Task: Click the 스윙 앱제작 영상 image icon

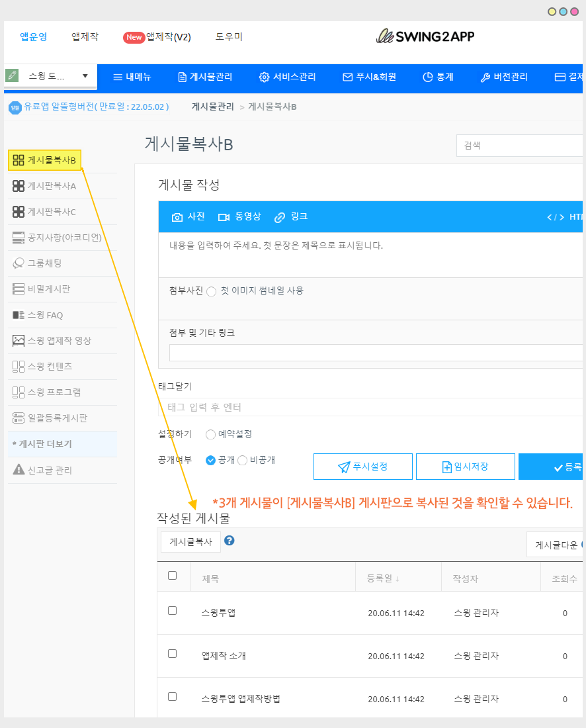Action: point(19,341)
